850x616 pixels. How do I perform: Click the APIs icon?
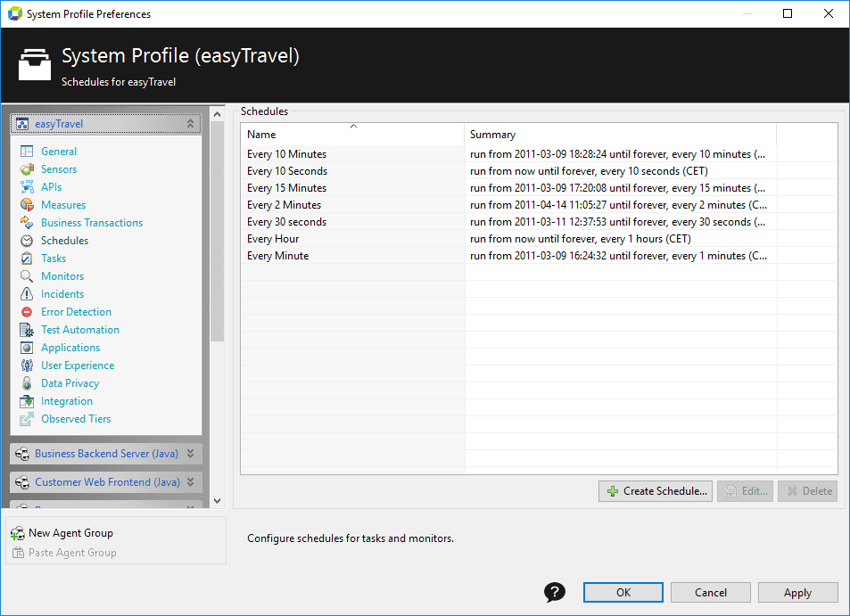click(27, 187)
